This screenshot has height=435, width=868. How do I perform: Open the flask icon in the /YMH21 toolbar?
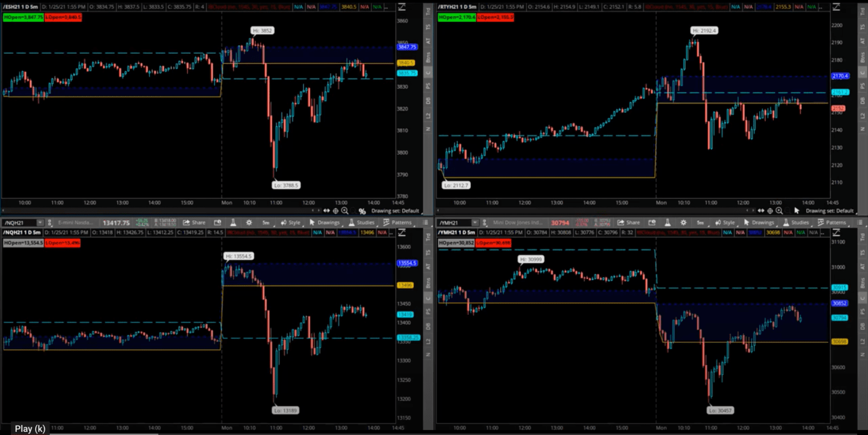click(x=667, y=222)
